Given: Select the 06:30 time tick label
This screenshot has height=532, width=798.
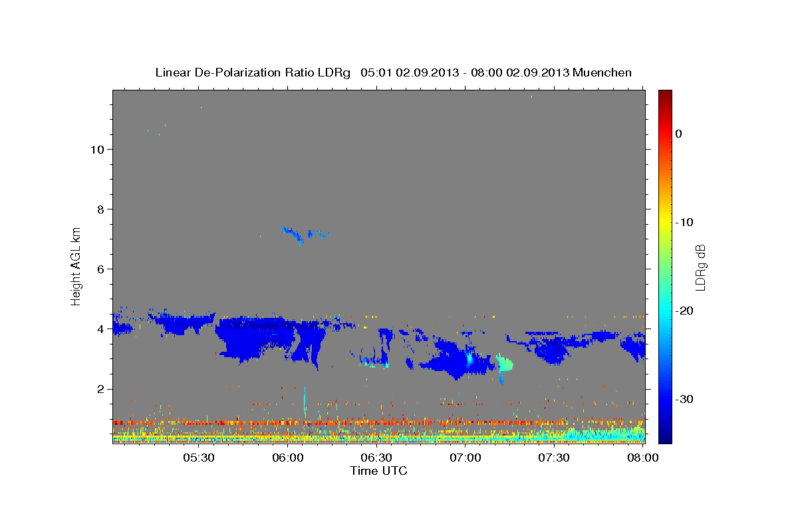Looking at the screenshot, I should click(376, 458).
